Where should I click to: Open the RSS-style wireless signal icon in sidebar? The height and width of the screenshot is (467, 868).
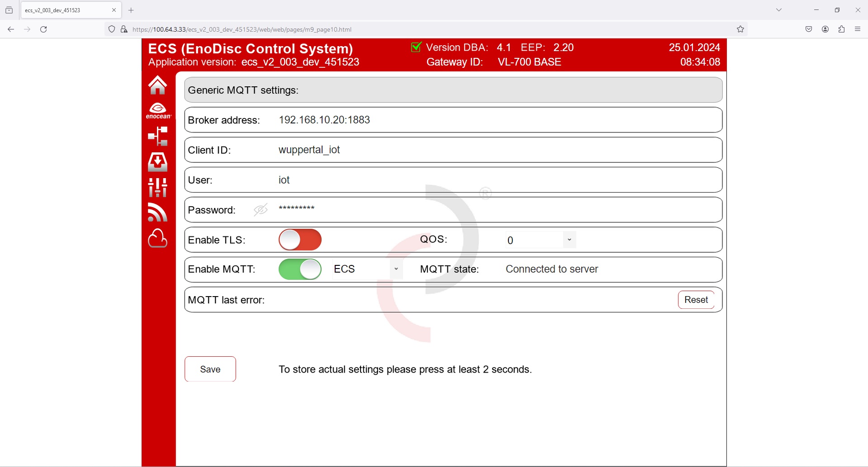157,212
